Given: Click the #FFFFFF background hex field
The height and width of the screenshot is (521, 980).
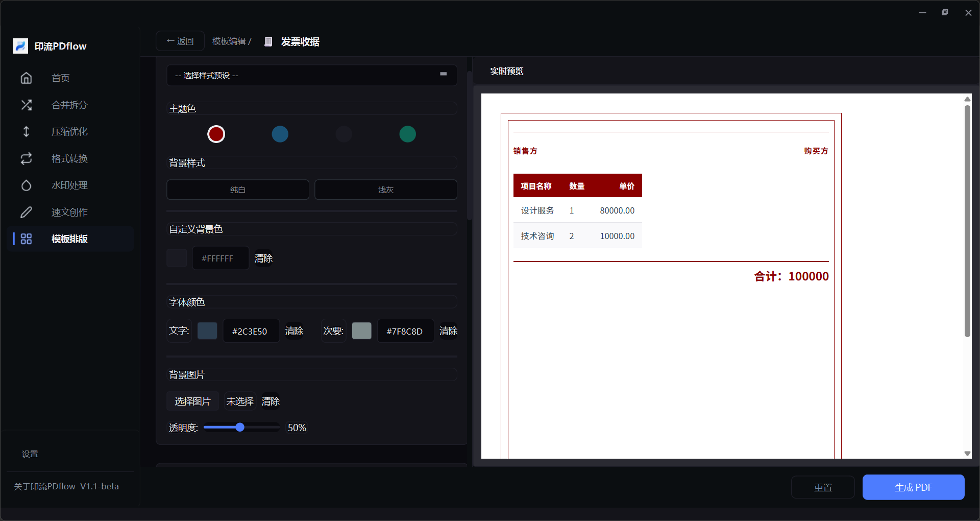Looking at the screenshot, I should click(220, 258).
